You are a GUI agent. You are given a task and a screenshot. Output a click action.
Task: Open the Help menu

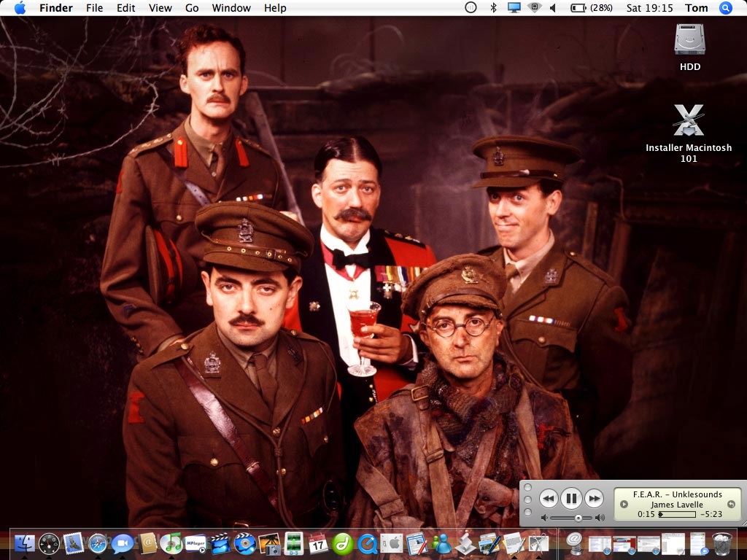click(x=275, y=7)
